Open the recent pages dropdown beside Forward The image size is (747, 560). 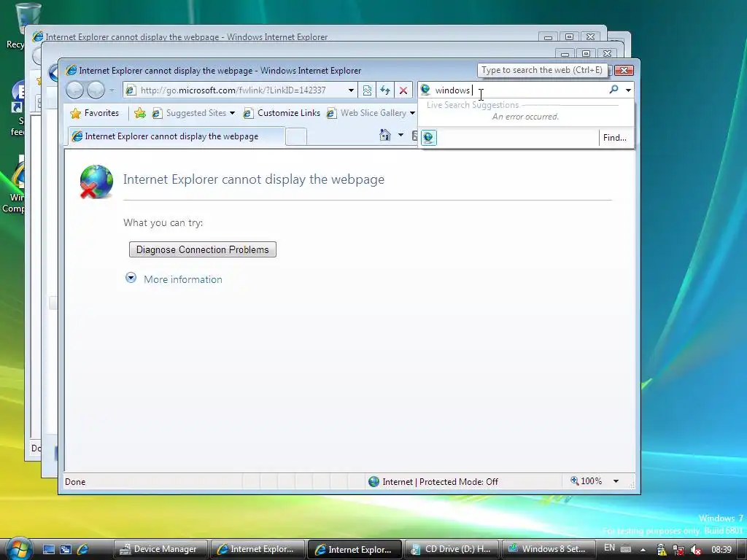[x=112, y=90]
